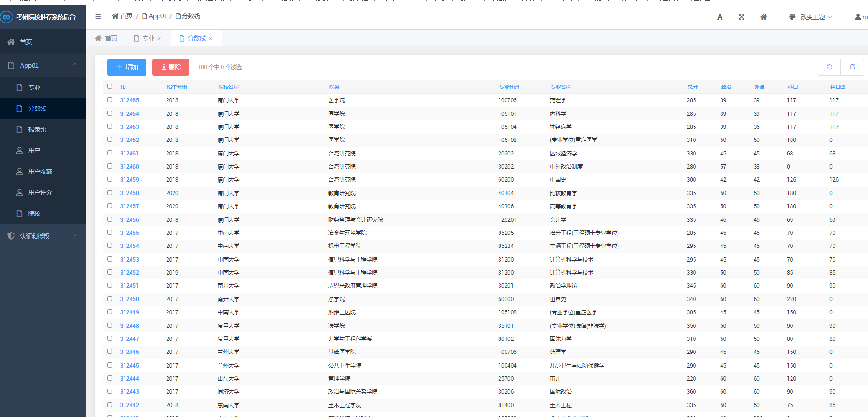Open the 改变主题 theme dropdown
Viewport: 868px width, 417px height.
pos(810,17)
